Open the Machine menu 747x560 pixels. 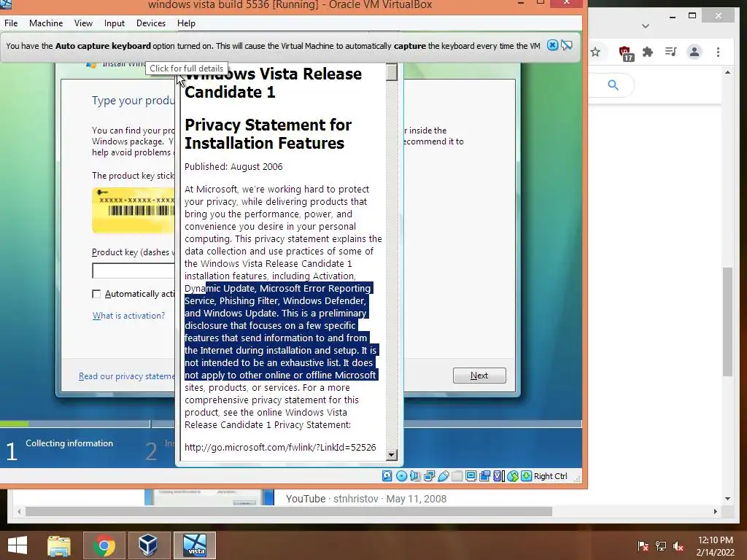[46, 23]
